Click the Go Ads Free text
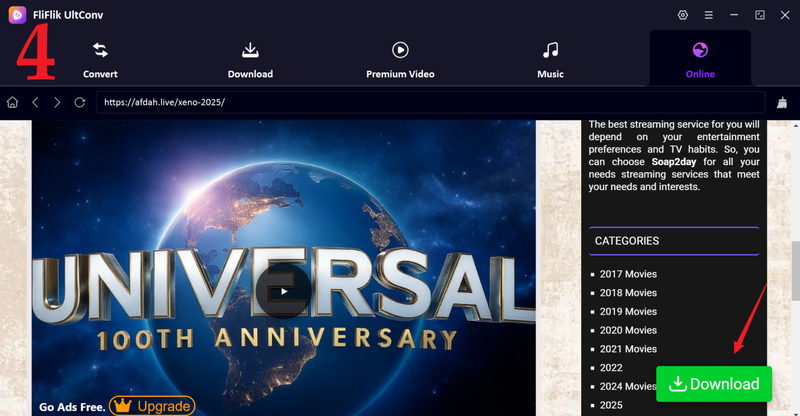 coord(72,407)
